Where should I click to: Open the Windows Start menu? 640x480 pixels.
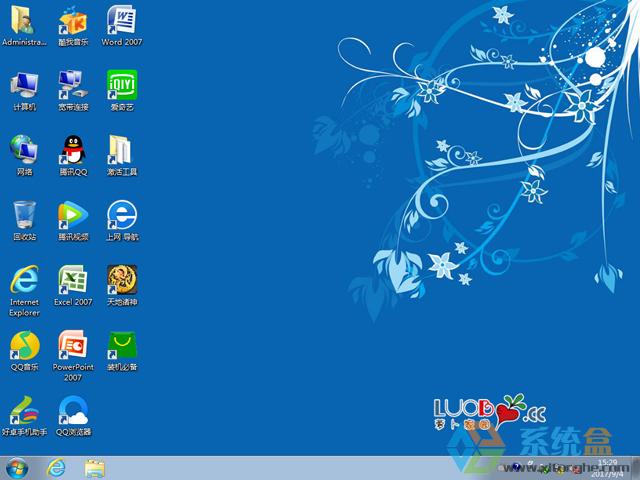[x=17, y=468]
